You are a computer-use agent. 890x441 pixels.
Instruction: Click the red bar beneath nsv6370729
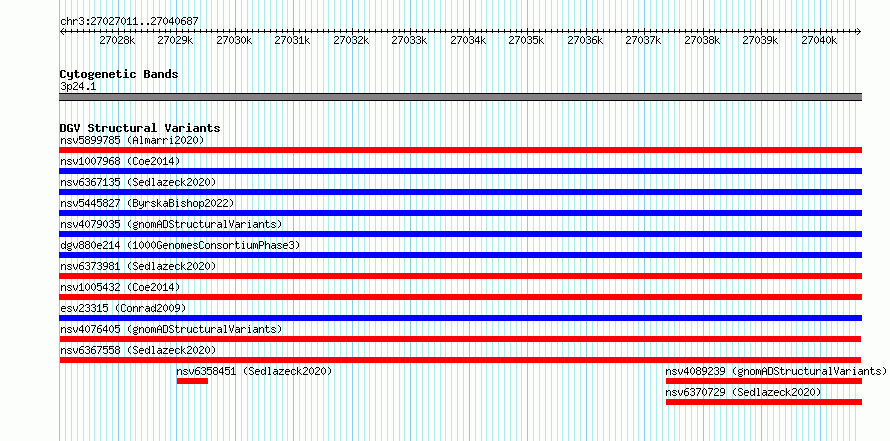764,402
